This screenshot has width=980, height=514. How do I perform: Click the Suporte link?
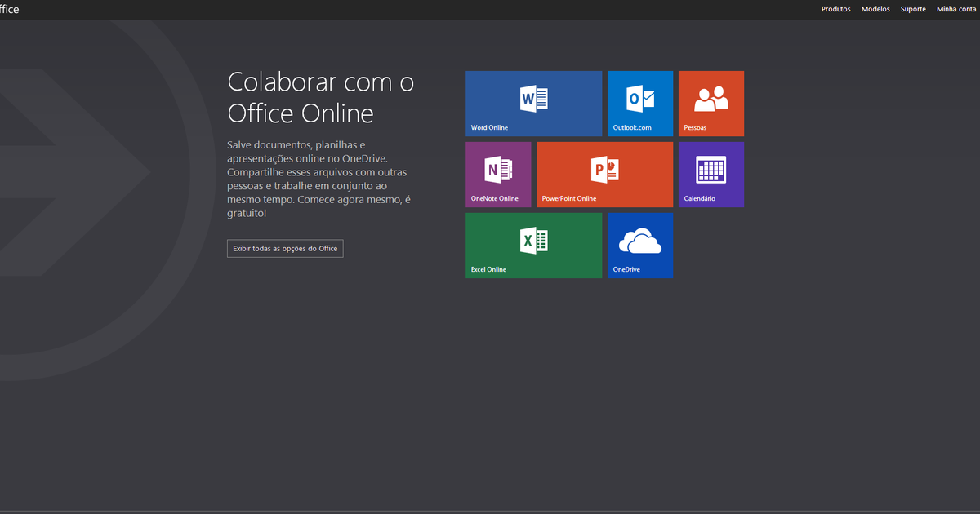coord(912,9)
